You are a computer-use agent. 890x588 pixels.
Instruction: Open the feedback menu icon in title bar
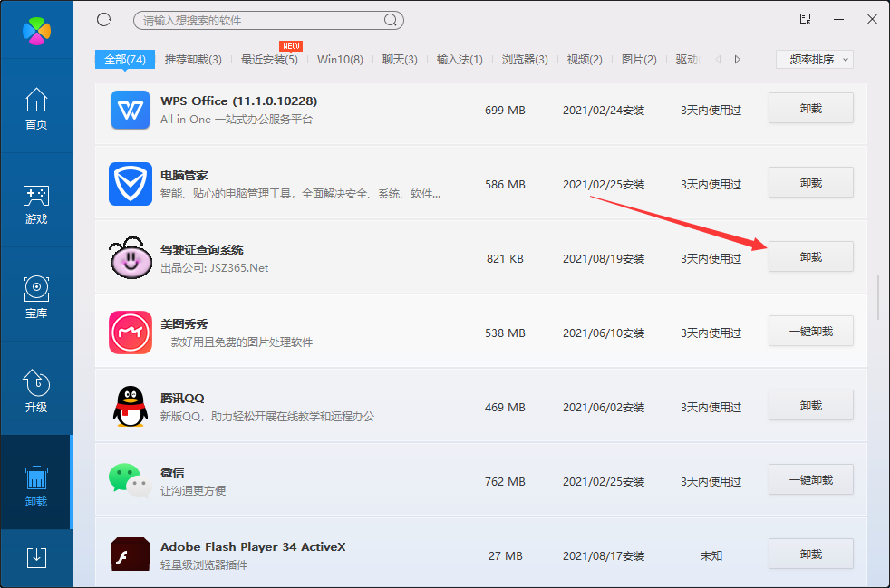[x=805, y=19]
